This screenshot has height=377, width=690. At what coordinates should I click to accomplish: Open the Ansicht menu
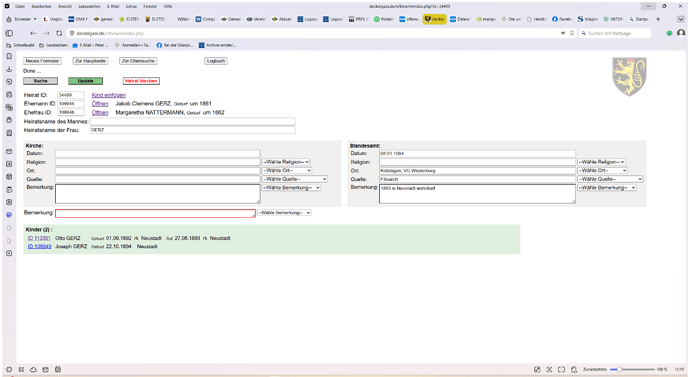pos(65,7)
